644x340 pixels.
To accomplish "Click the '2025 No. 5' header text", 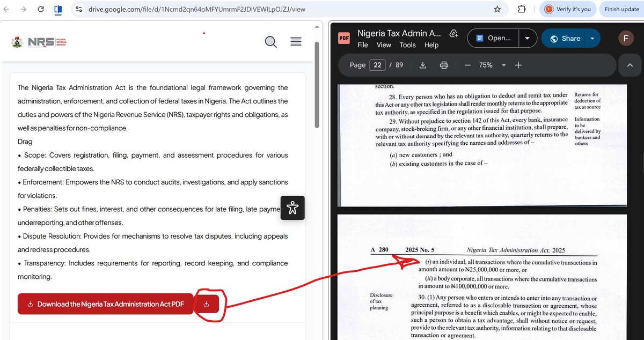I will pos(420,250).
